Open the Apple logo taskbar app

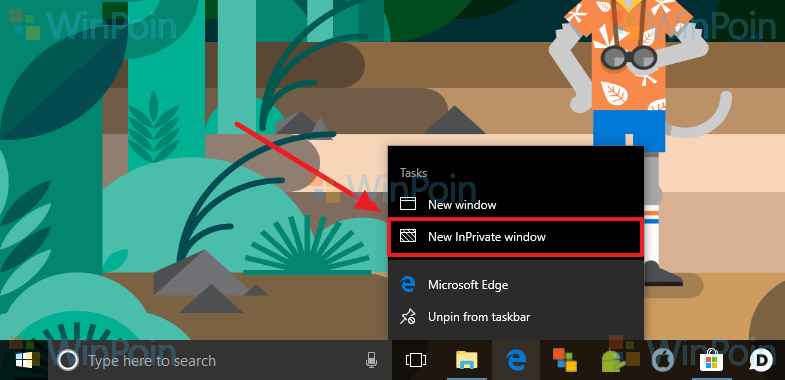(663, 360)
